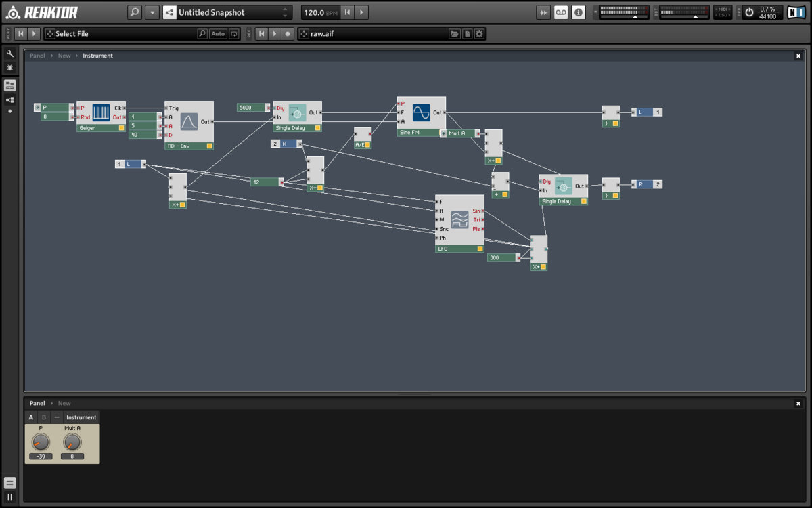Step the snapshot selector up/down arrows

tap(285, 12)
